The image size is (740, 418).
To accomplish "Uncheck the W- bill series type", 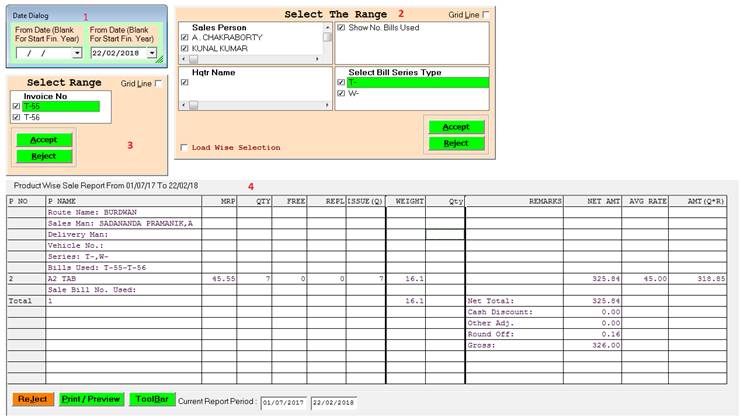I will [341, 94].
